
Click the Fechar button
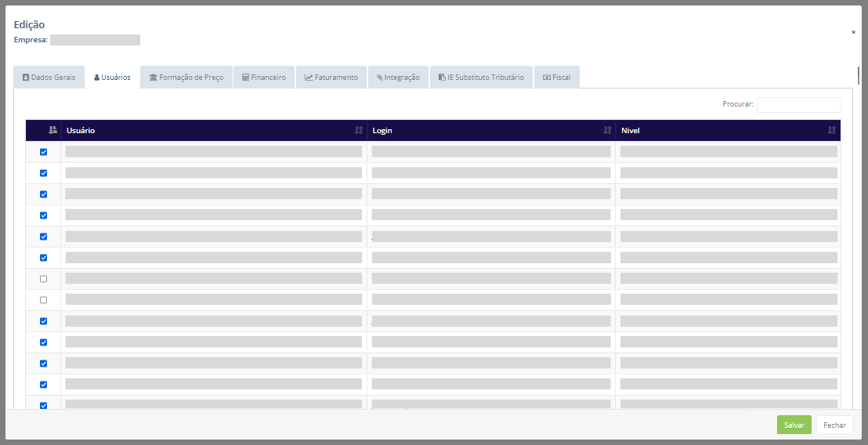coord(834,425)
